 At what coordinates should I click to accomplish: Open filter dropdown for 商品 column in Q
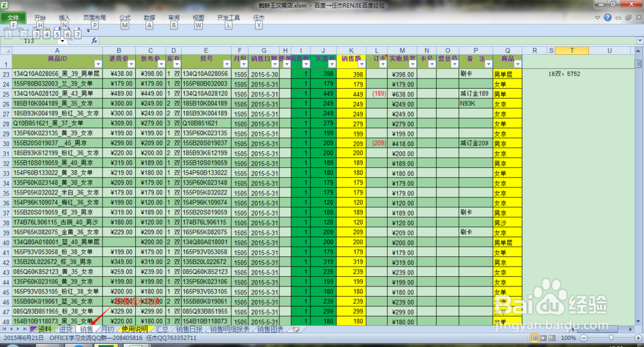(518, 64)
